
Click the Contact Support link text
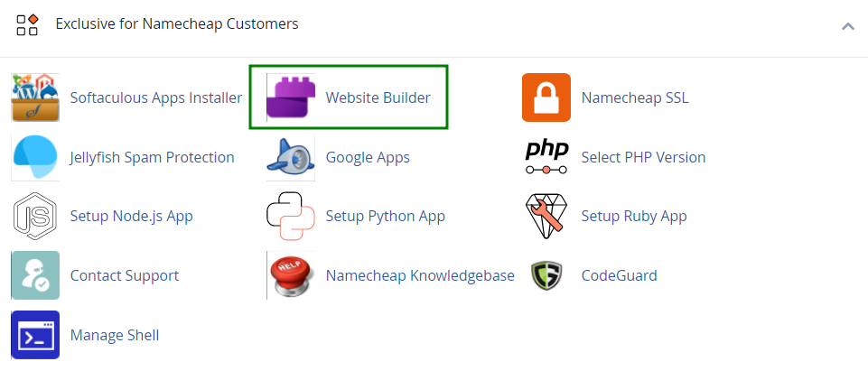pos(125,275)
